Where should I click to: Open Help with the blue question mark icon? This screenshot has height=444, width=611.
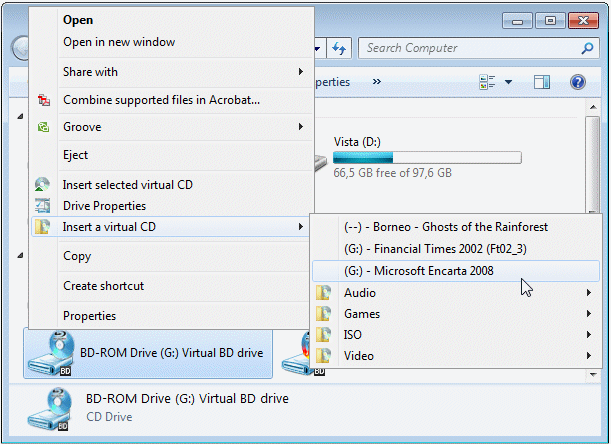coord(577,82)
